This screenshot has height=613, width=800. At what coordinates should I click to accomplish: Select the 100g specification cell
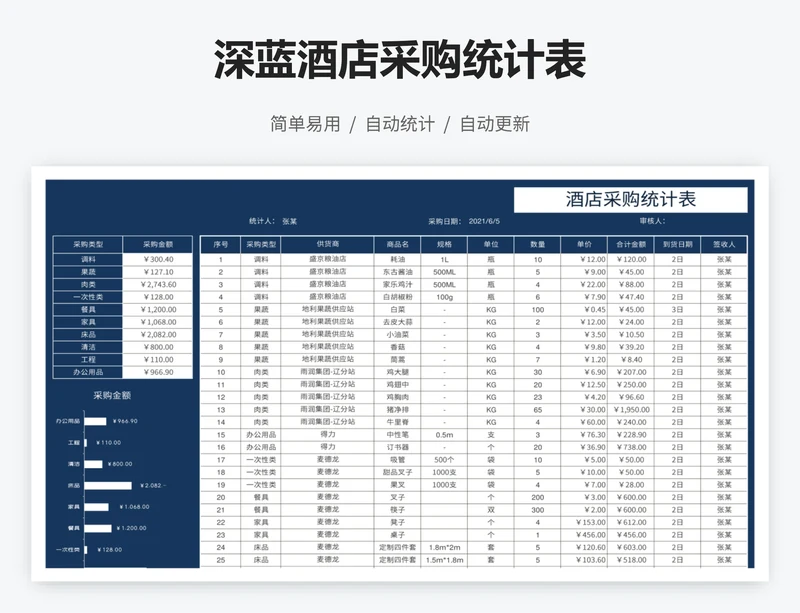(x=444, y=297)
